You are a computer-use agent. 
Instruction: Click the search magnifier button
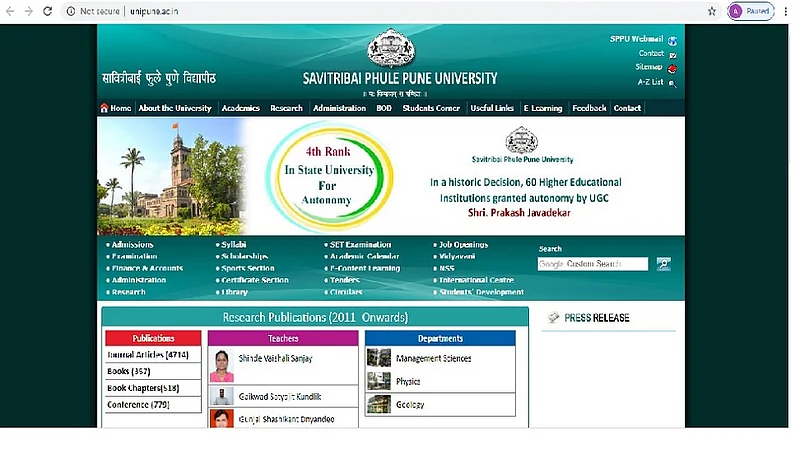[x=663, y=264]
